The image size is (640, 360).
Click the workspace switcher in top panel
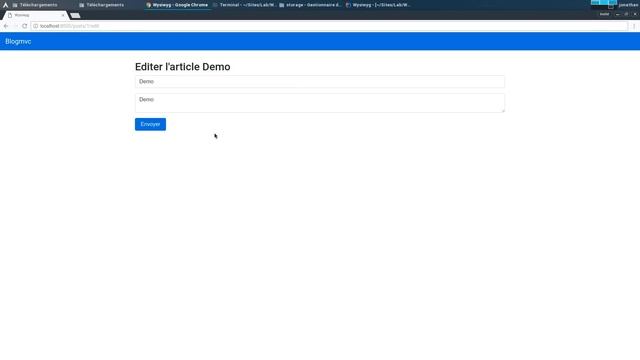(x=604, y=4)
